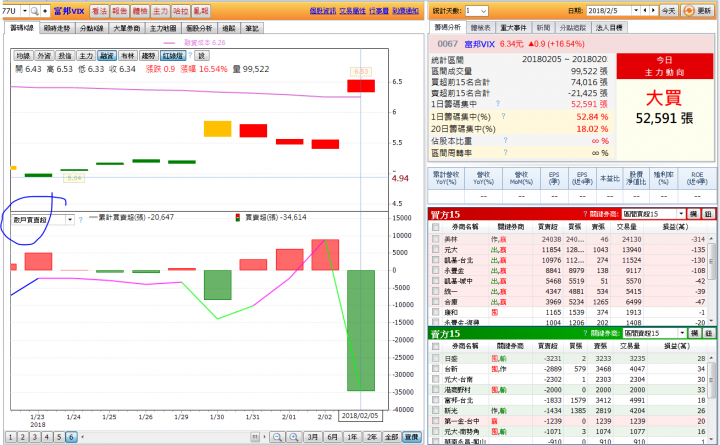The height and width of the screenshot is (445, 720).
Task: Check the box for 永豐金 buyer row
Action: pos(435,270)
